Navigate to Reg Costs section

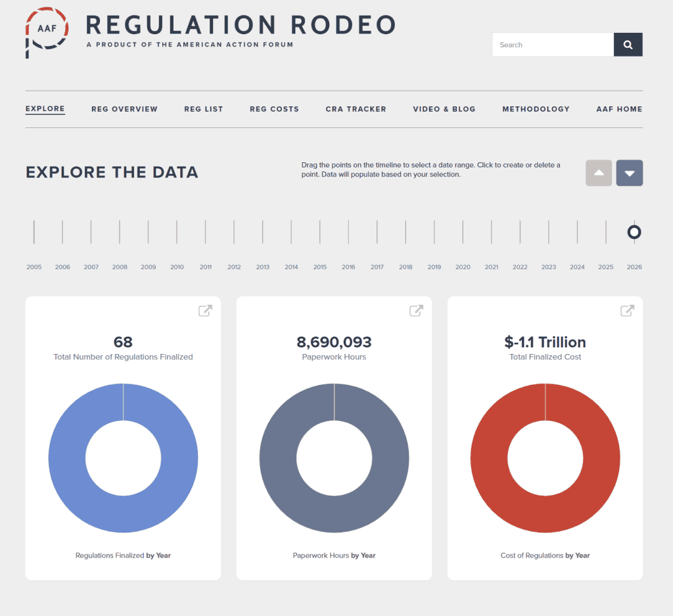(x=274, y=109)
